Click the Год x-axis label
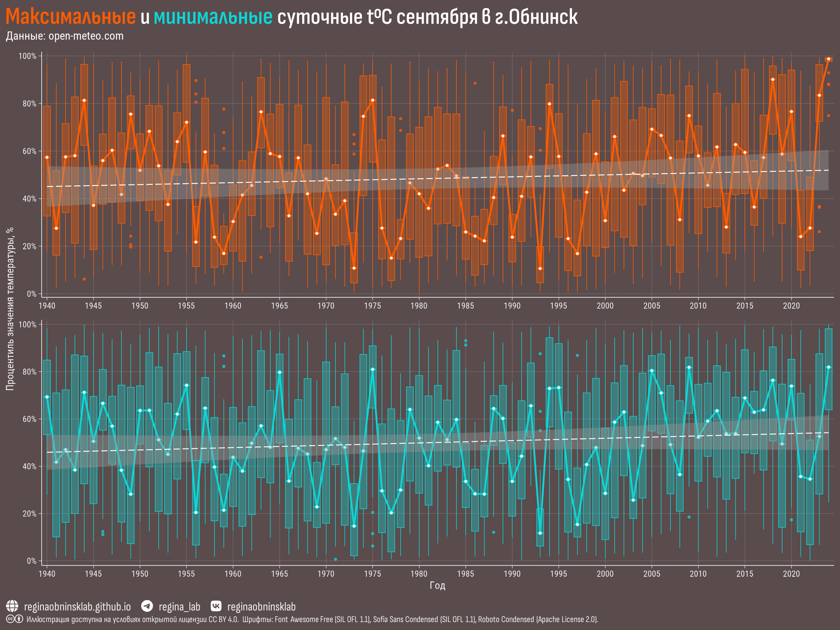 (x=438, y=585)
